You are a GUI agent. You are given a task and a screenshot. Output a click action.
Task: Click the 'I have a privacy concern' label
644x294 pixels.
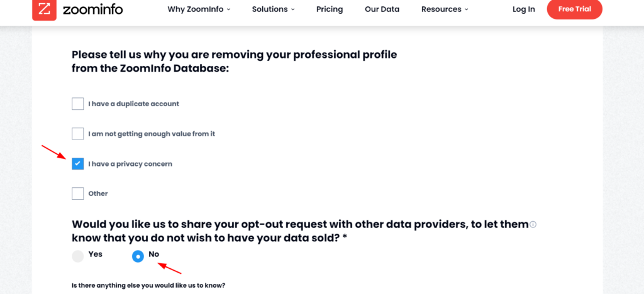coord(130,164)
